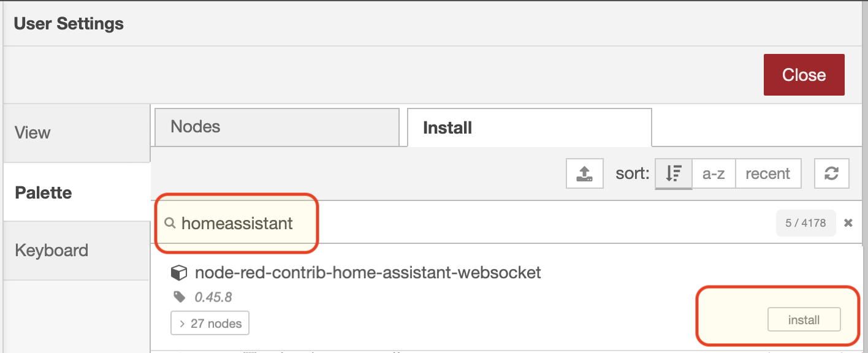Open the View settings section
Viewport: 868px width, 353px height.
pyautogui.click(x=77, y=133)
